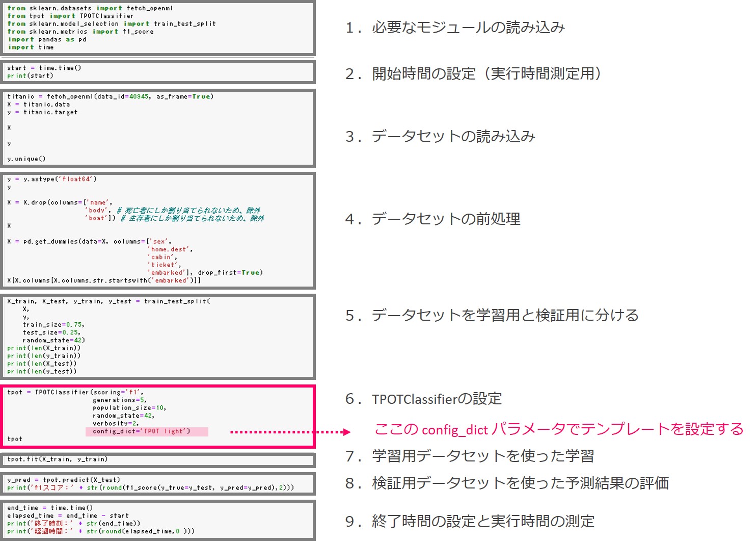Click the highlighted config_dict='TPOT light' line
This screenshot has width=756, height=541.
(147, 431)
